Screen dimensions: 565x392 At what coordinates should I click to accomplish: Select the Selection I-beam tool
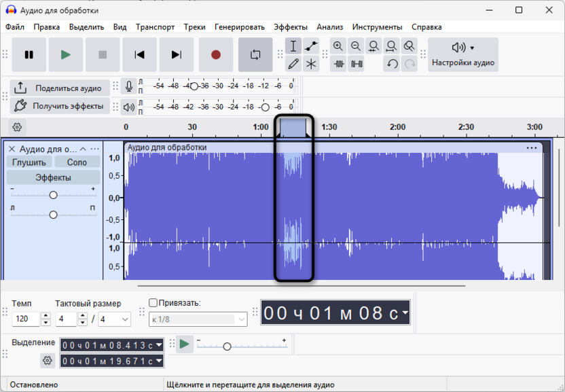tap(293, 46)
